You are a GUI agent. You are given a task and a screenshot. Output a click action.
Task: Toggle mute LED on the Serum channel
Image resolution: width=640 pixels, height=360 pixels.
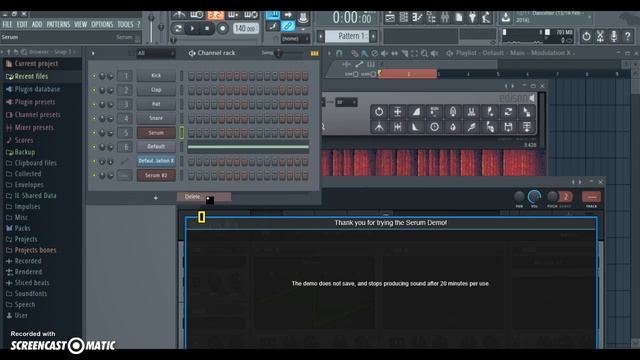point(94,133)
